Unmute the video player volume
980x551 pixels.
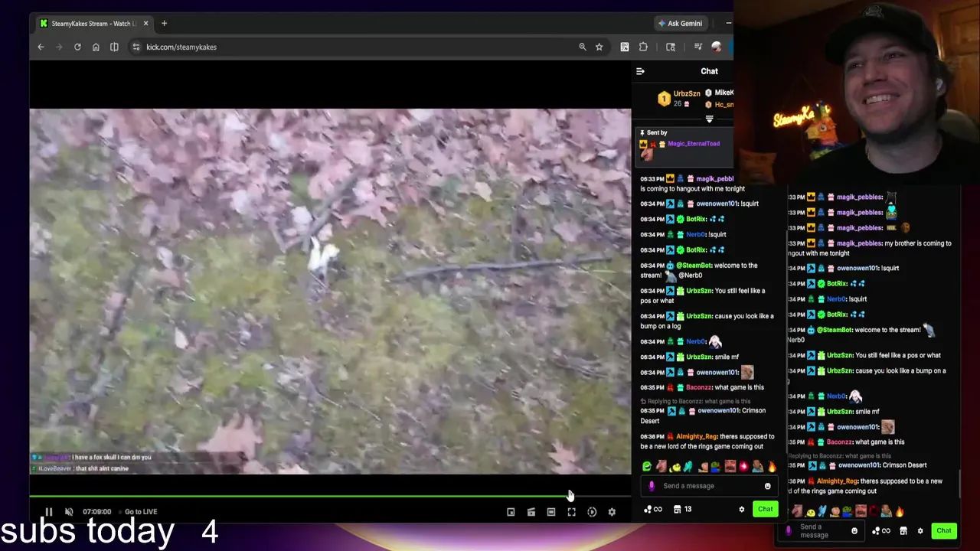(x=69, y=512)
